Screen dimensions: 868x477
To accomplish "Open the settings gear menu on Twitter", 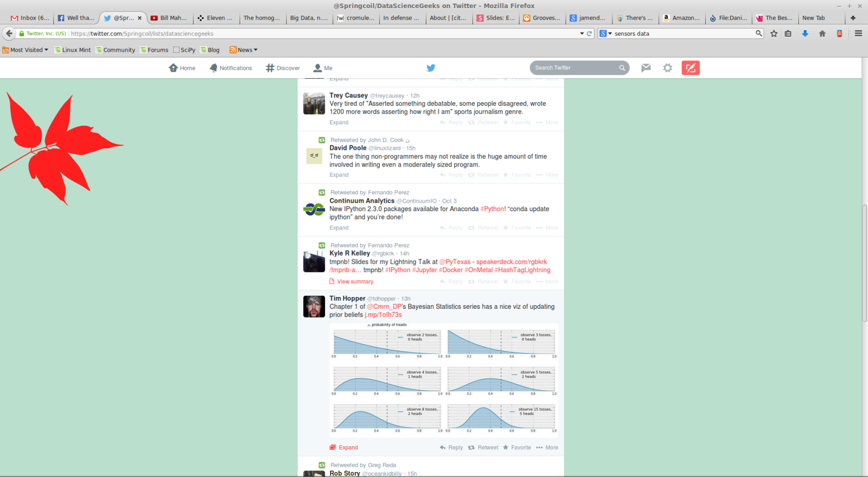I will pyautogui.click(x=668, y=68).
